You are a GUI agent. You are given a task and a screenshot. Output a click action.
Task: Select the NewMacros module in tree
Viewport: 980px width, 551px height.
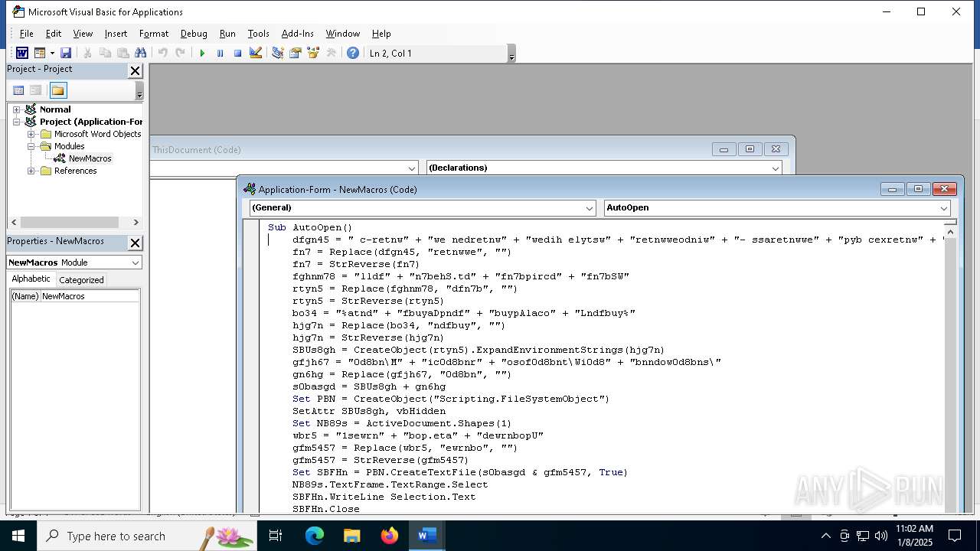[x=90, y=158]
